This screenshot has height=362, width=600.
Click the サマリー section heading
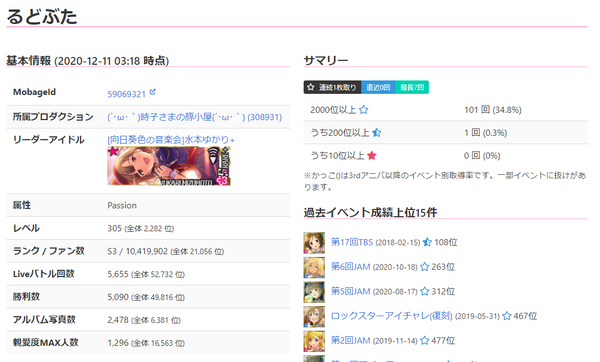(326, 60)
